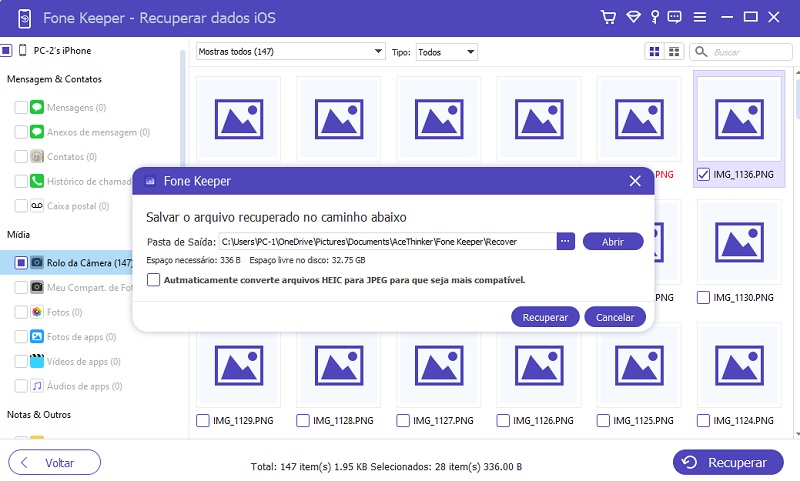Click the diamond premium icon
Viewport: 800px width, 481px height.
coord(633,17)
